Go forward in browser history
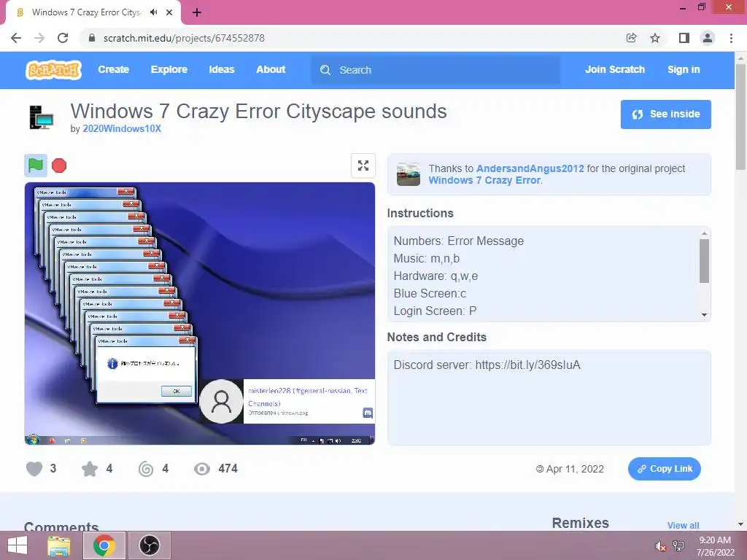Image resolution: width=747 pixels, height=560 pixels. point(39,38)
